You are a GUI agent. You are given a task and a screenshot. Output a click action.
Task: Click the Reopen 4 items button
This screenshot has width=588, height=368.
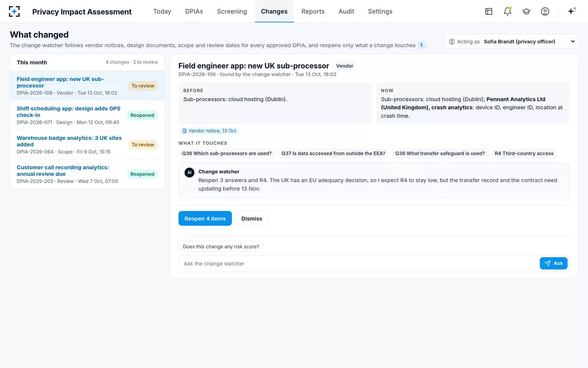coord(205,218)
